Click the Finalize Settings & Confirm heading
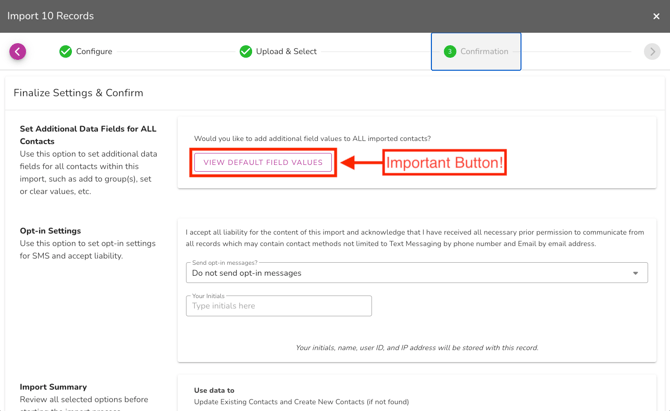This screenshot has width=670, height=411. tap(78, 93)
